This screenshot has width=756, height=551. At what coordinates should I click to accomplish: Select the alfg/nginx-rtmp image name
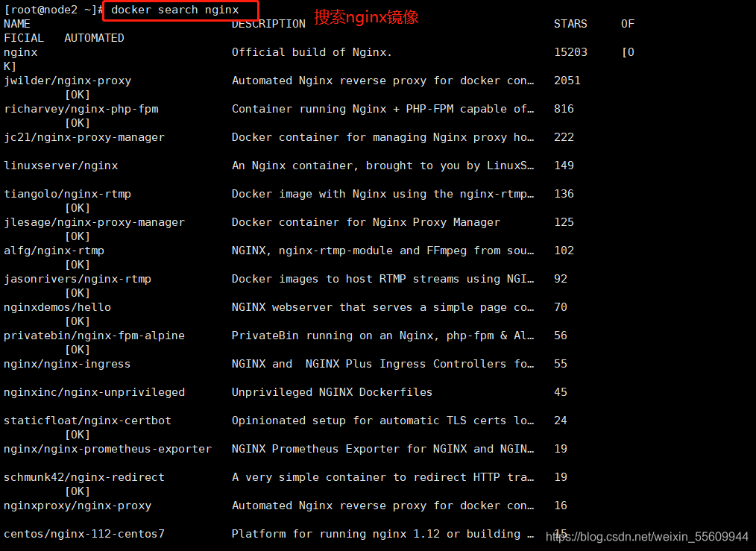click(x=54, y=251)
